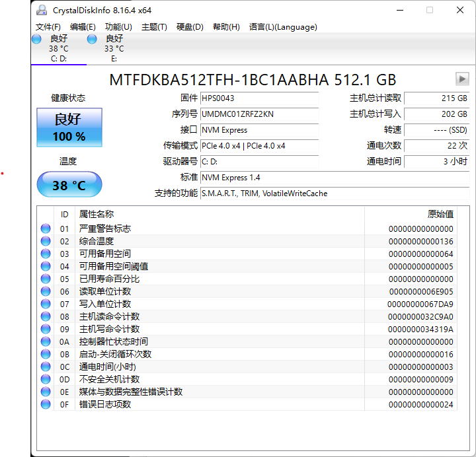Viewport: 476px width, 457px height.
Task: Click the 良好 100 % health status button
Action: pos(69,127)
